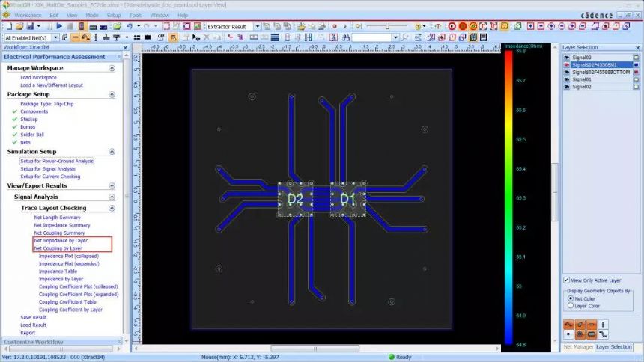Select the Net Color radio button
The width and height of the screenshot is (644, 362).
click(x=570, y=298)
